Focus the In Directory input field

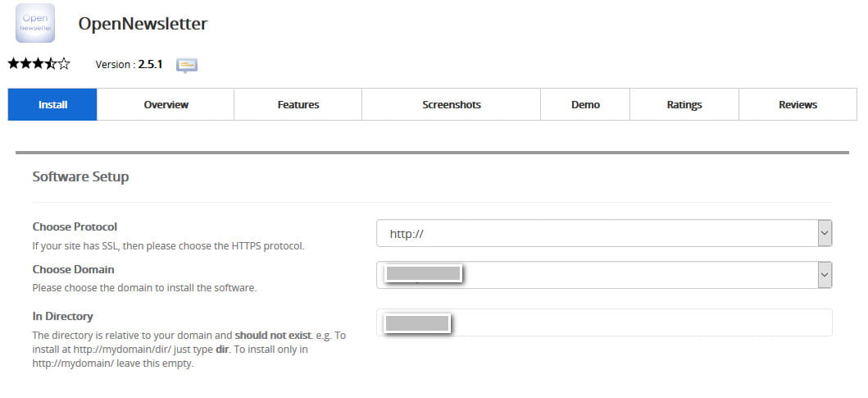604,323
